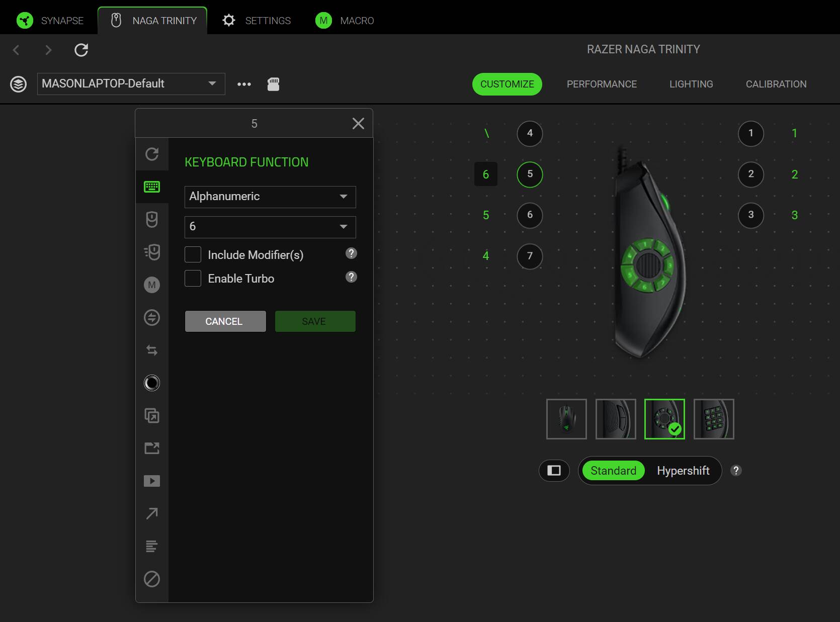Select the Sensitivity function icon in the sidebar
This screenshot has width=840, height=622.
point(152,252)
